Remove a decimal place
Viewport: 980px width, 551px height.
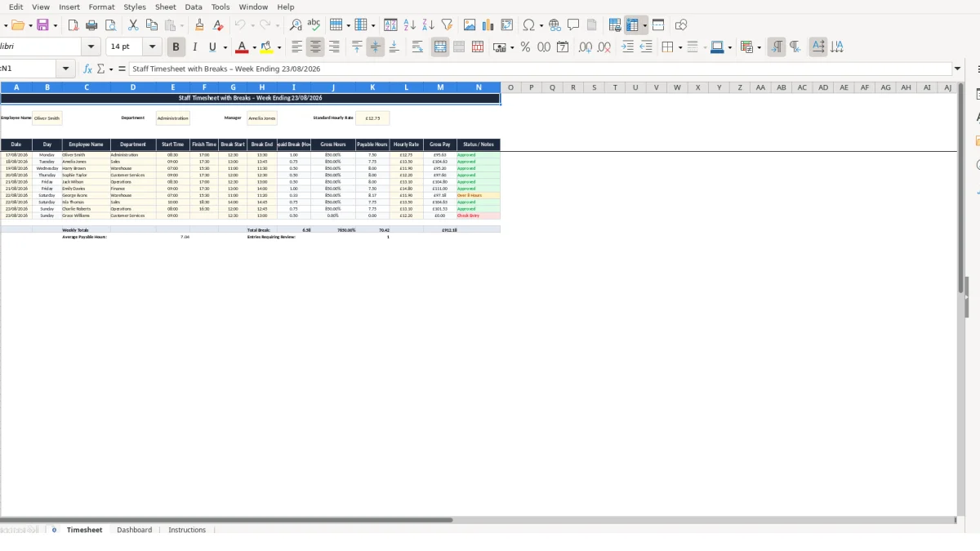(604, 47)
